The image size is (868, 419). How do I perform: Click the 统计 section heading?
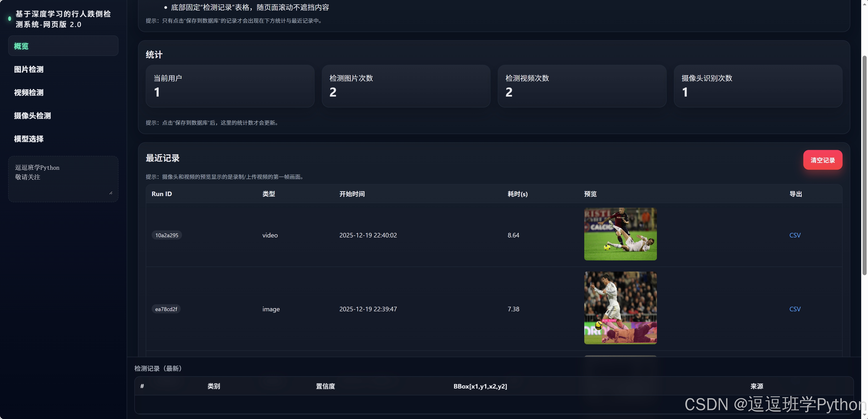(x=154, y=55)
